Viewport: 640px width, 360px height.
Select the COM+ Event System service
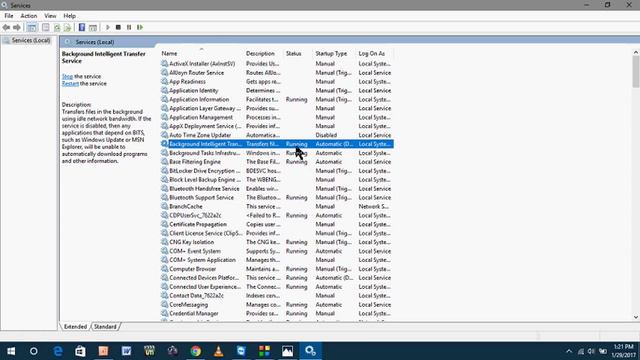277,251
